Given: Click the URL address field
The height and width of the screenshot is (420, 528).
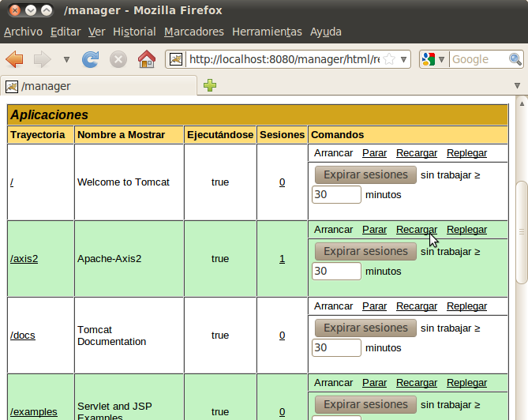Looking at the screenshot, I should 285,60.
